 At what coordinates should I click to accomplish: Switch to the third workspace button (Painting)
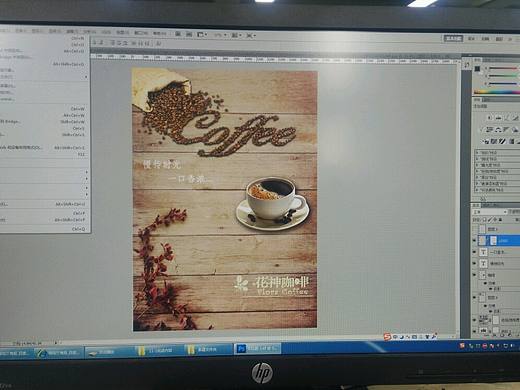point(485,39)
